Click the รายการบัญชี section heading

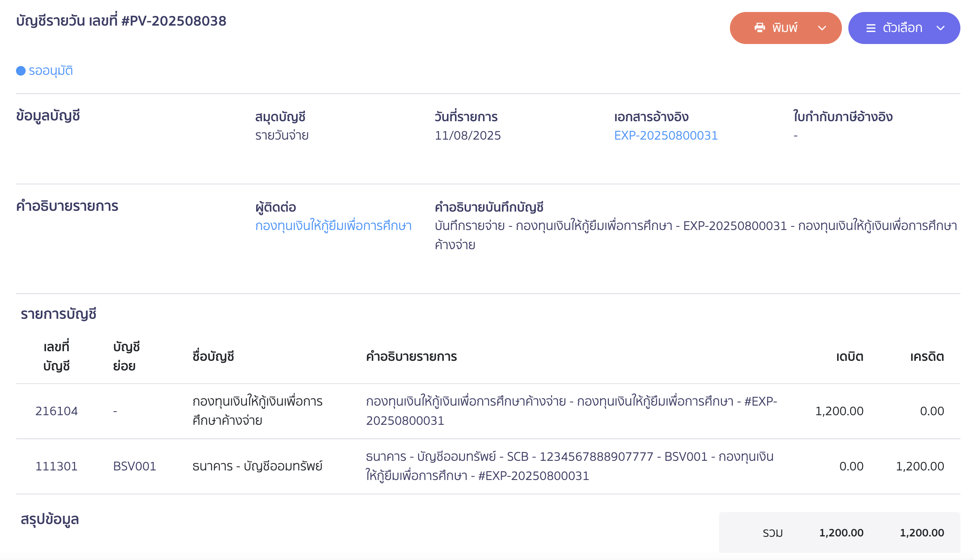[58, 314]
